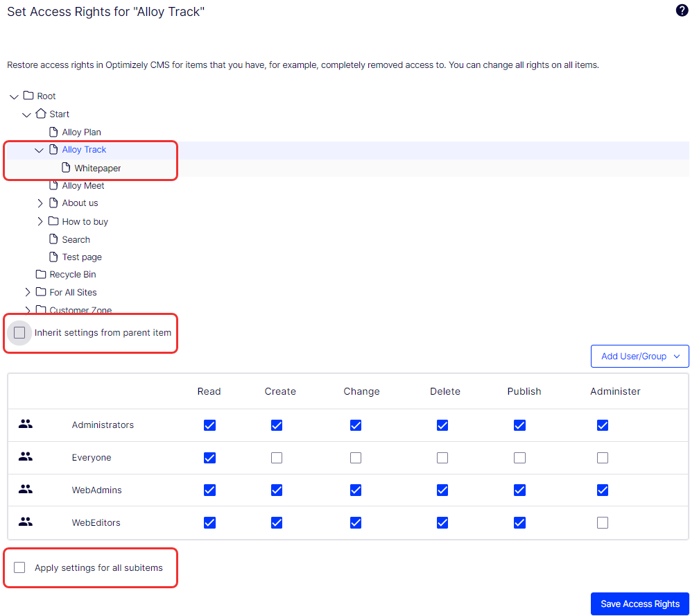Click the Whitepaper page icon
The height and width of the screenshot is (616, 690).
65,168
